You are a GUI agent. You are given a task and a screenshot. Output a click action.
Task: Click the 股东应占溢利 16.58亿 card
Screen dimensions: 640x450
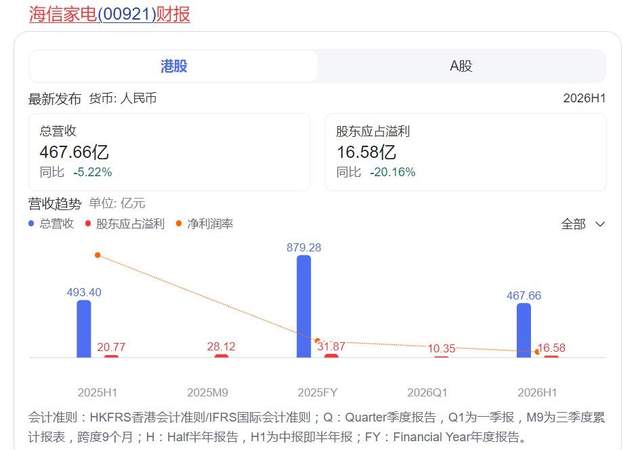(466, 152)
